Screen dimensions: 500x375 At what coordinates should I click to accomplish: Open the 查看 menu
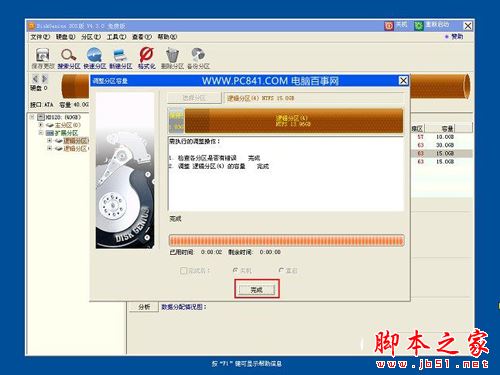[x=142, y=37]
